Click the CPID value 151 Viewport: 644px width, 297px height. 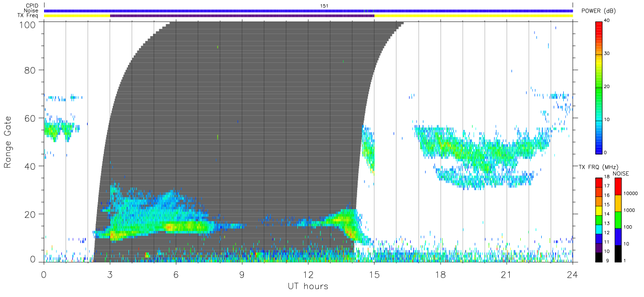324,6
